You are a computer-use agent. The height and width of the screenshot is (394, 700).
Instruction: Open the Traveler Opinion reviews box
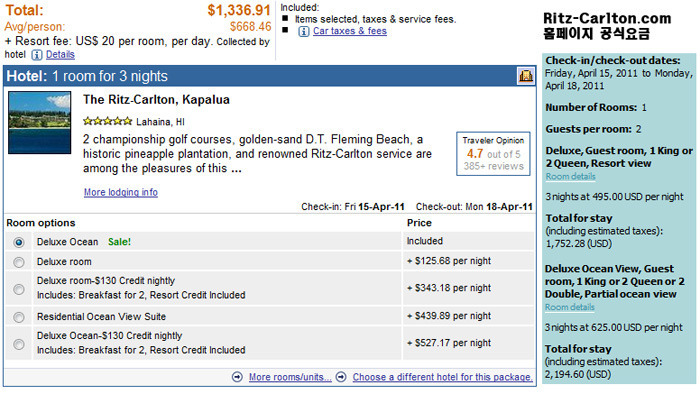click(493, 153)
